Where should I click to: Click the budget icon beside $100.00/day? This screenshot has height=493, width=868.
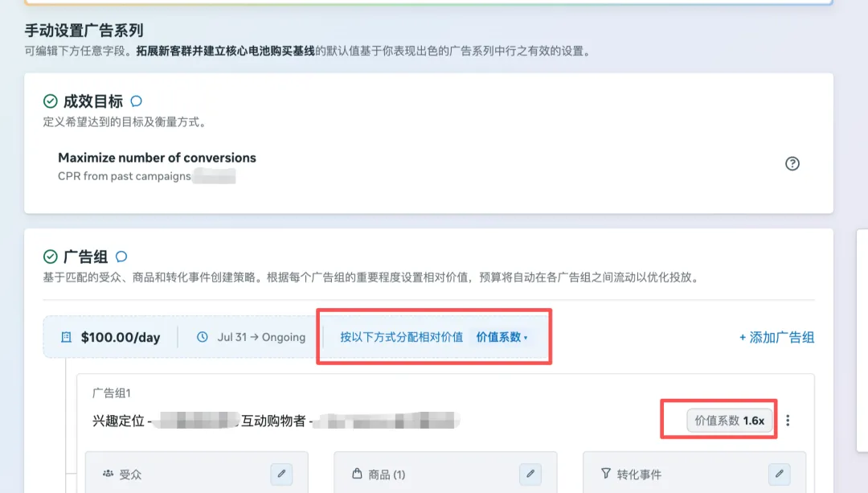tap(67, 337)
